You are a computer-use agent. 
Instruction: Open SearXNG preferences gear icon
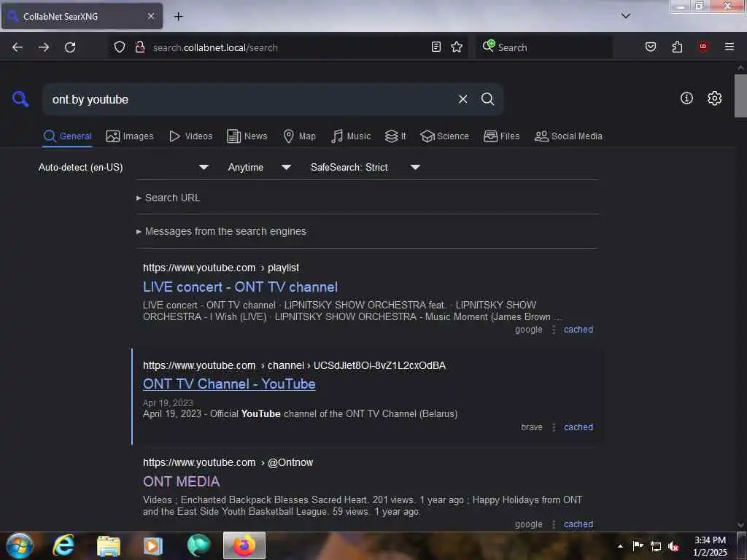(714, 98)
